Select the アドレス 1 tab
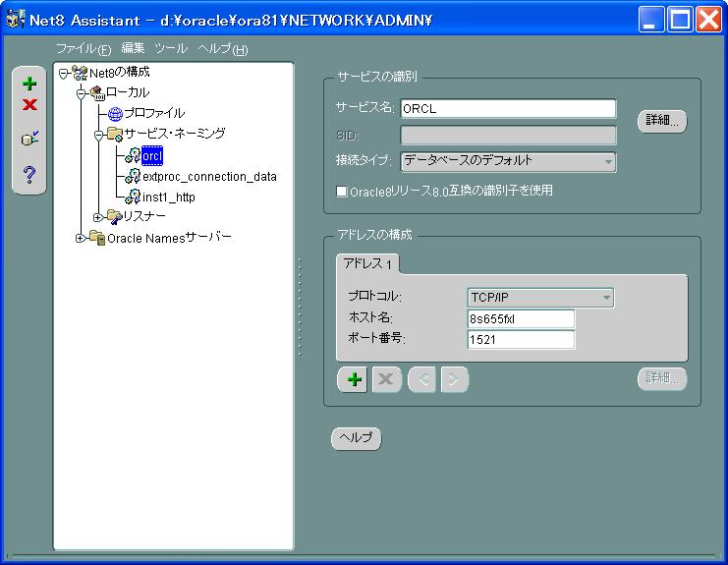This screenshot has width=728, height=565. (367, 264)
